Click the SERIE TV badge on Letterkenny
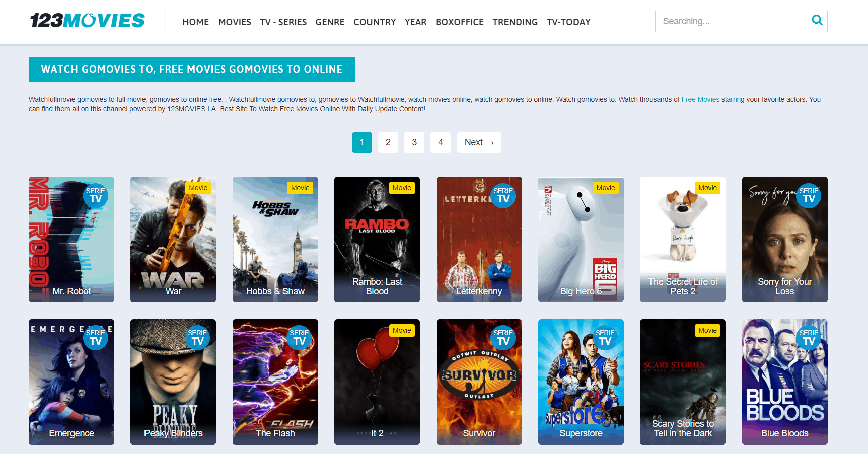 click(503, 195)
